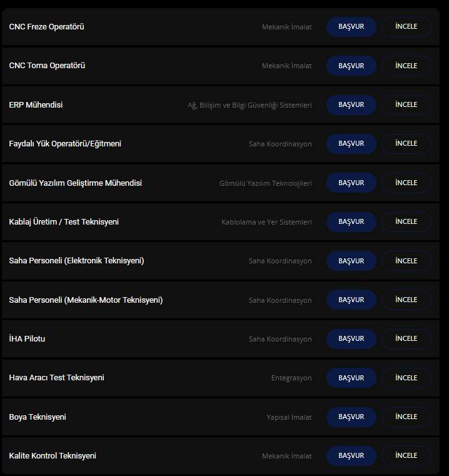Screen dimensions: 449x476
Task: Click the Kalite Kontrol Teknisyeni İNCELE button
Action: (x=406, y=456)
